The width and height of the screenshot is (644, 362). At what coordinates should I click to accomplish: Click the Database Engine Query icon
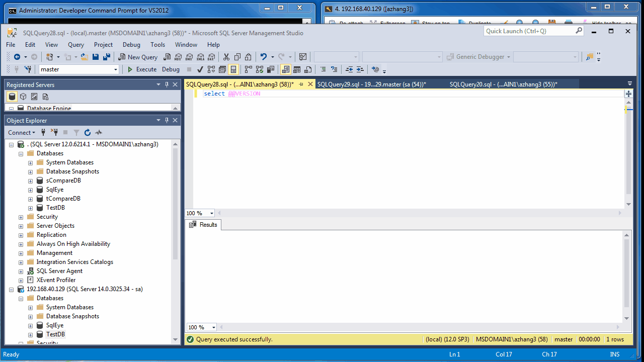167,57
